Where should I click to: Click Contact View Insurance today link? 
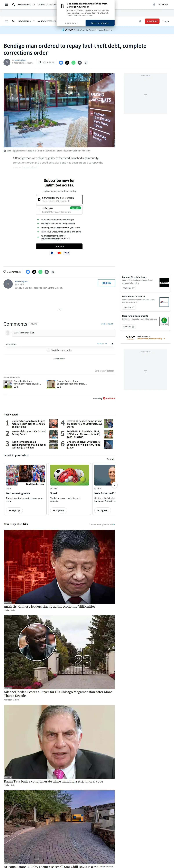(151, 339)
